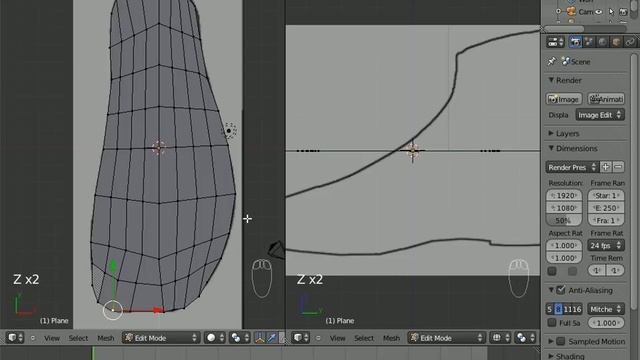The width and height of the screenshot is (640, 360).
Task: Open Mesh menu in right viewport
Action: pyautogui.click(x=391, y=338)
